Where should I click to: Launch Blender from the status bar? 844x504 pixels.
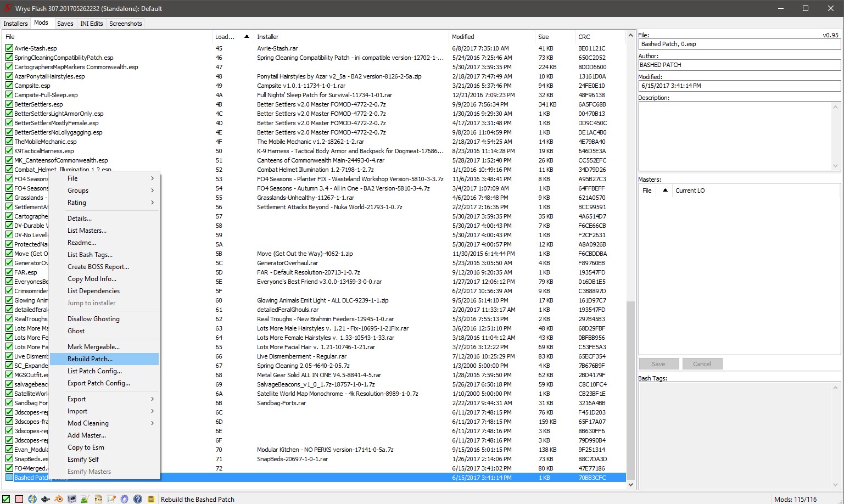pyautogui.click(x=59, y=499)
